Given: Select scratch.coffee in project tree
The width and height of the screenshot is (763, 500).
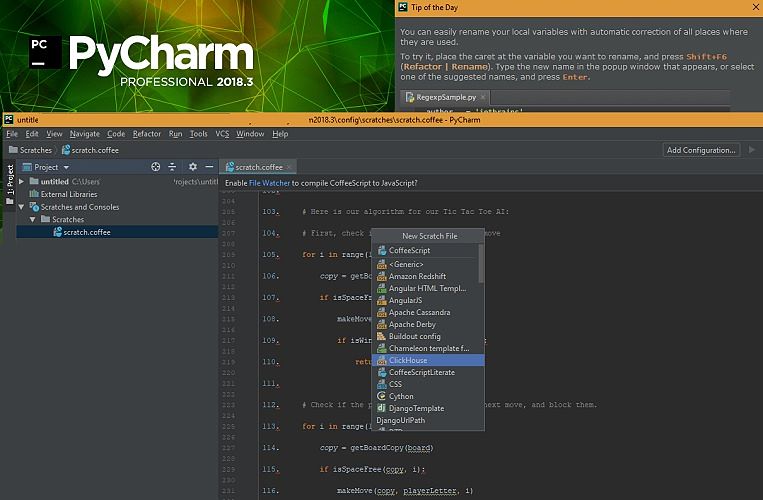Looking at the screenshot, I should [117, 232].
